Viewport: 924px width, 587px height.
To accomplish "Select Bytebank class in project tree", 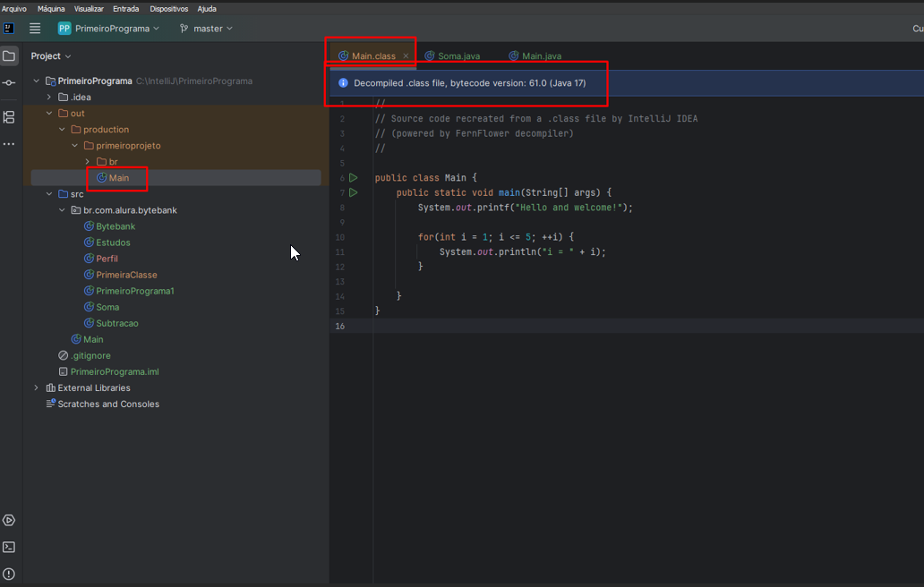I will (115, 226).
